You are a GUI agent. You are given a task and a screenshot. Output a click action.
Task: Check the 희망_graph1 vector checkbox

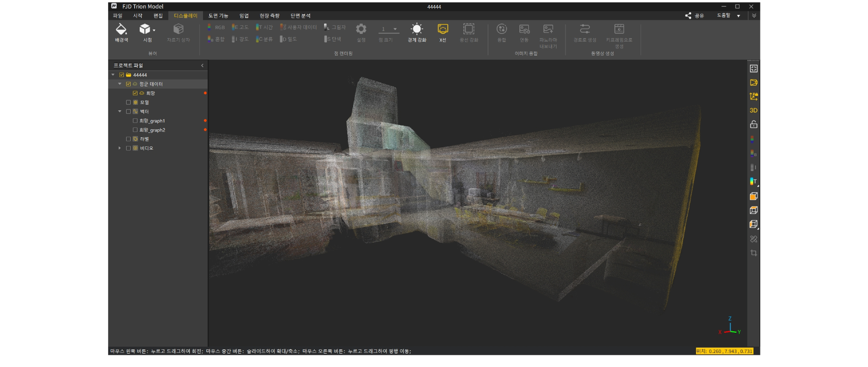coord(135,121)
